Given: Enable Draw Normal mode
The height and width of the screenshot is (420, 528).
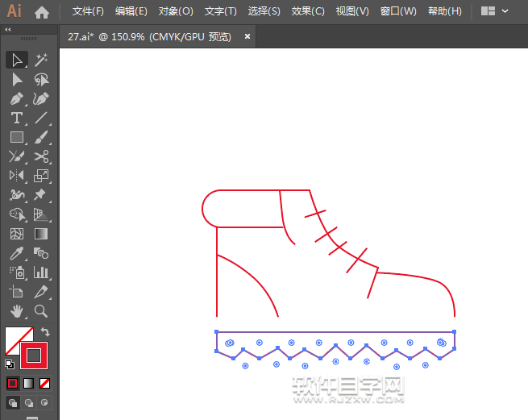Looking at the screenshot, I should 13,403.
